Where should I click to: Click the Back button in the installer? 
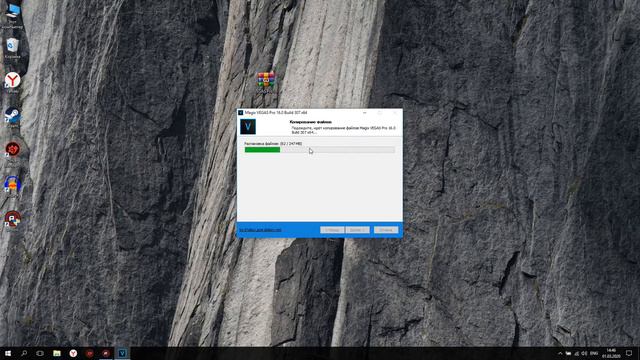332,230
